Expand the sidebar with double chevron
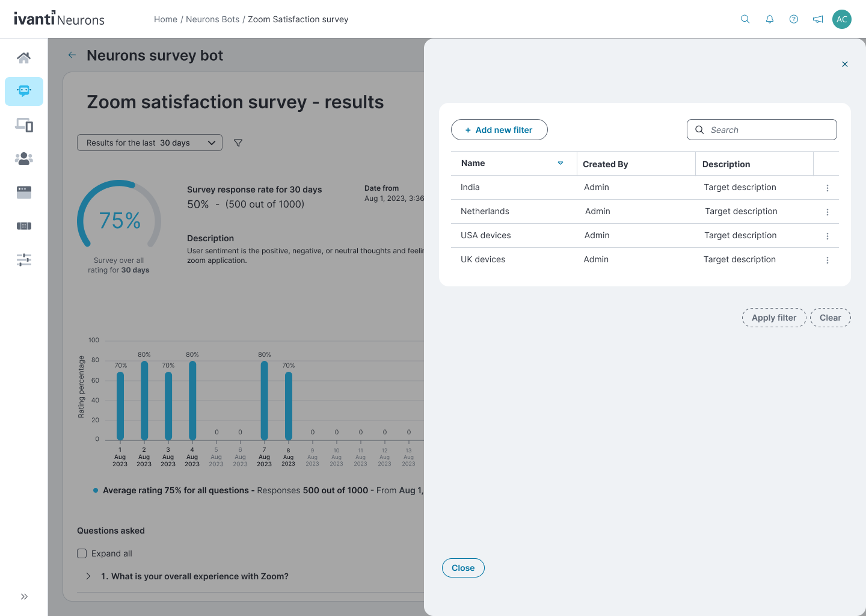 tap(24, 597)
